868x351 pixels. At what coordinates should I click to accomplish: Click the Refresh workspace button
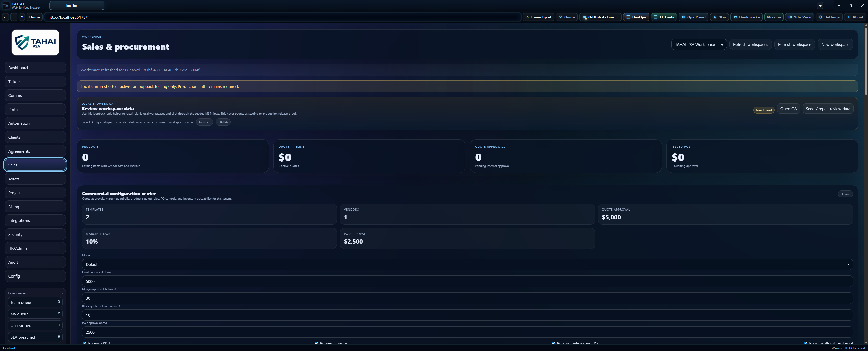tap(795, 44)
